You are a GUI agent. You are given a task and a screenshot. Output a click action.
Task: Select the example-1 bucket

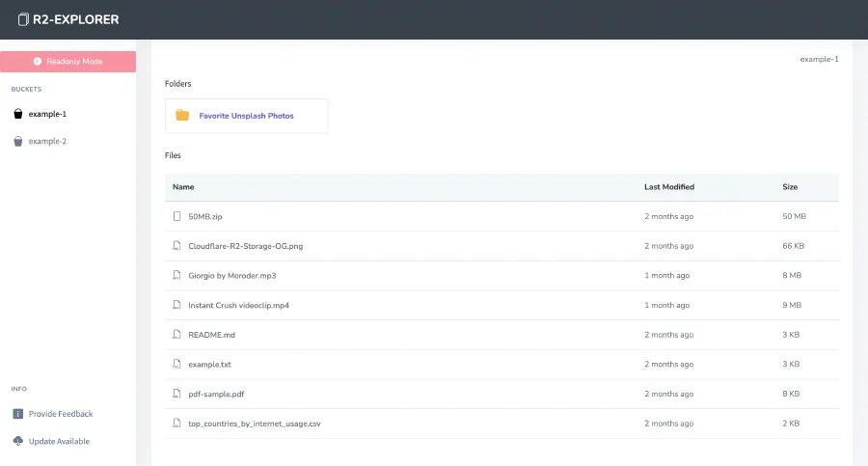click(47, 114)
